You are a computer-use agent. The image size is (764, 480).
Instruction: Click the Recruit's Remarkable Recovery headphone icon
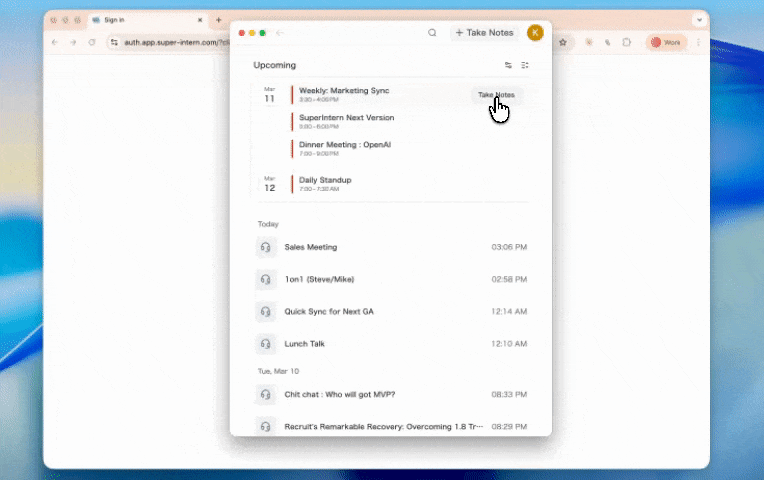(266, 426)
